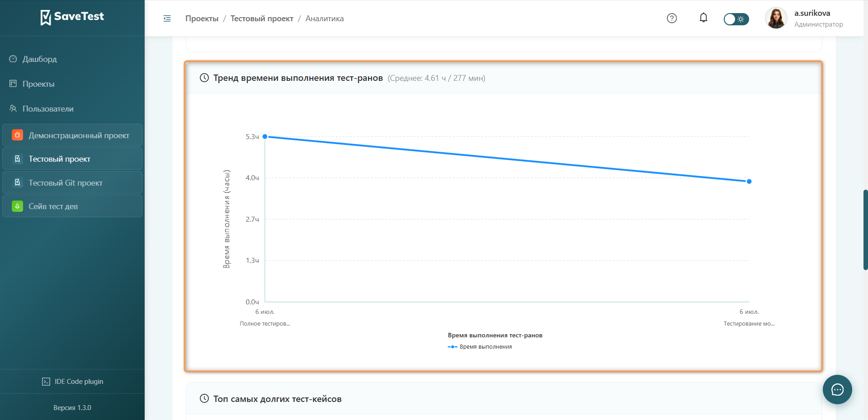Click the Тестовый проект breadcrumb
Screen dimensions: 868x420
262,19
